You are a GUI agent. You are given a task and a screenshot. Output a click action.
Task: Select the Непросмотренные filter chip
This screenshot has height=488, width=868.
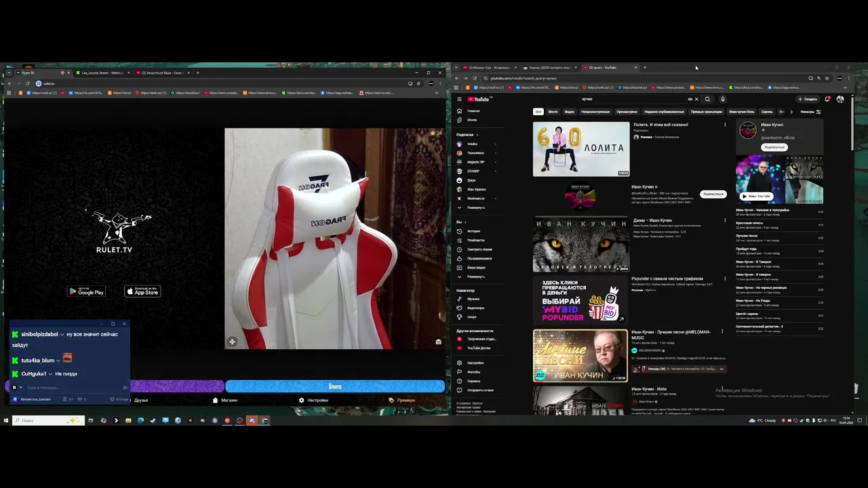pyautogui.click(x=595, y=112)
